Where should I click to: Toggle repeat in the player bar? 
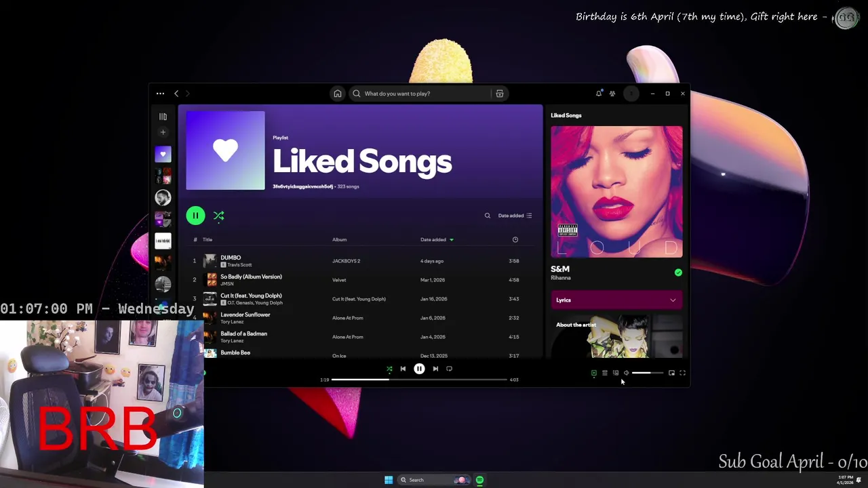pos(449,369)
